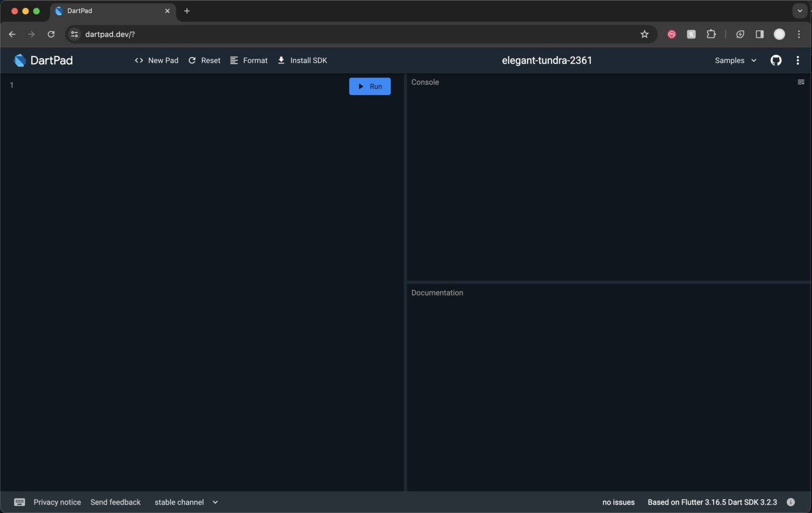The height and width of the screenshot is (513, 812).
Task: Show version info via the info icon
Action: (x=790, y=502)
